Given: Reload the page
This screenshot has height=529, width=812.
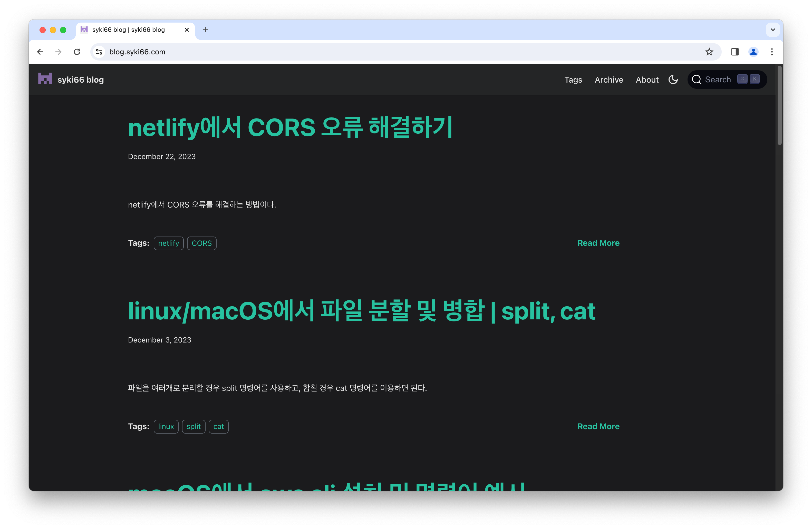Looking at the screenshot, I should (77, 52).
